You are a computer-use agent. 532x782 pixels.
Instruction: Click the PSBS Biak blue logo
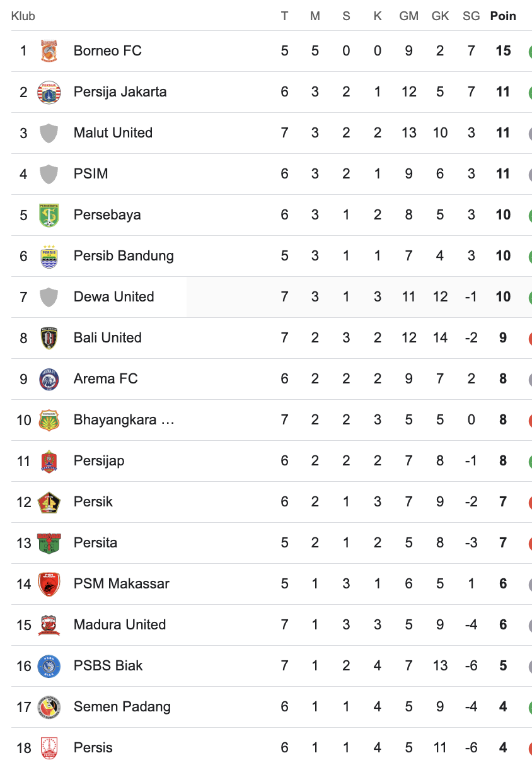point(49,666)
